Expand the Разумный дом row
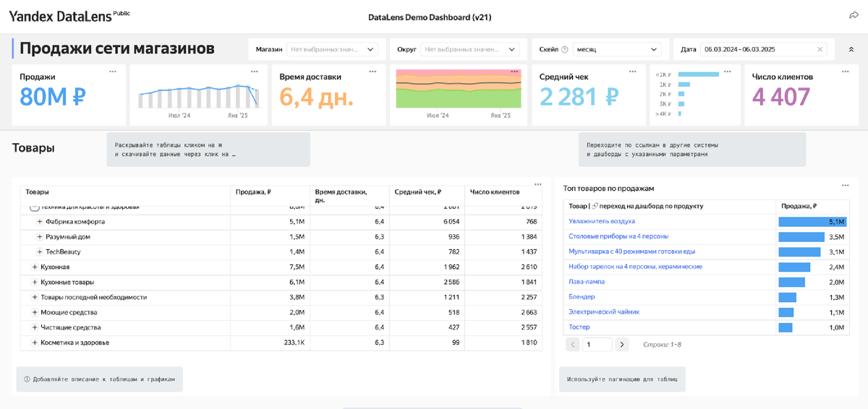The width and height of the screenshot is (868, 409). click(x=39, y=237)
